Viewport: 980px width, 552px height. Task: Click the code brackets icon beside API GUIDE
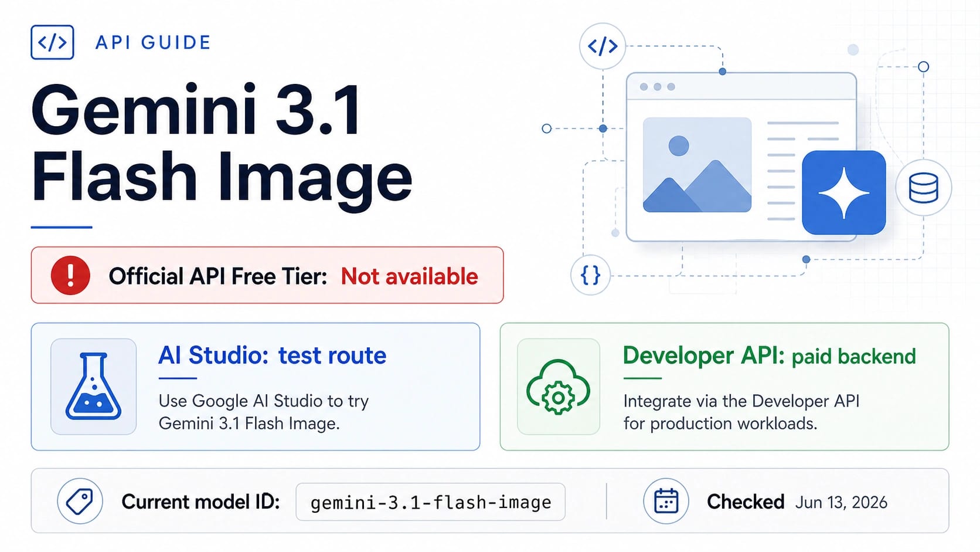pos(52,42)
